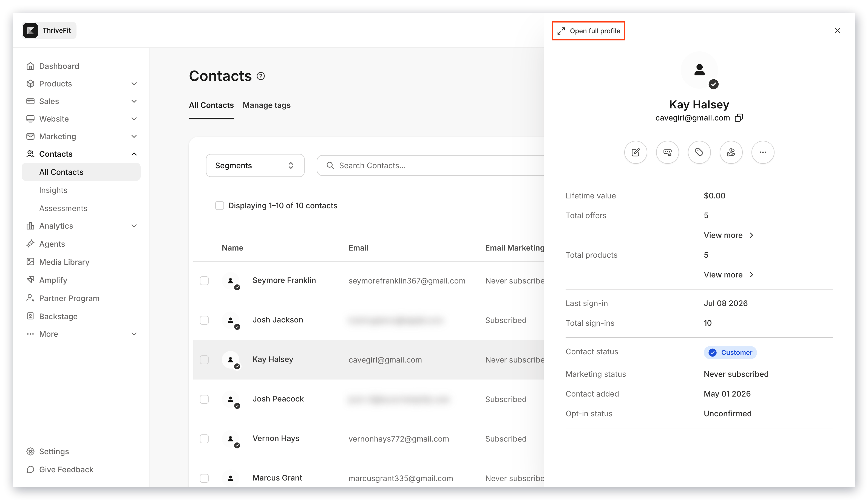The height and width of the screenshot is (500, 868).
Task: Open Assessments in the sidebar
Action: (x=63, y=209)
